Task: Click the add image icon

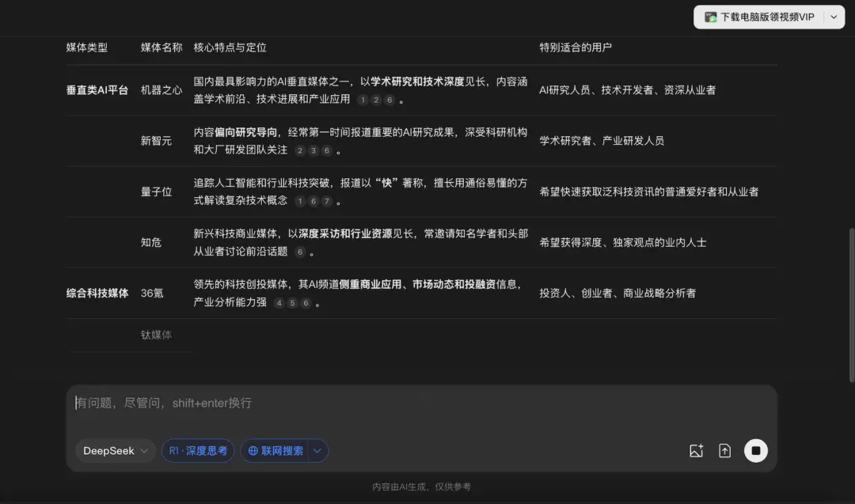Action: point(696,450)
